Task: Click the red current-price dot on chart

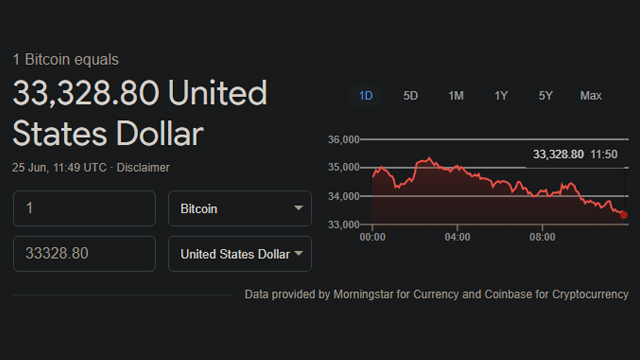Action: (624, 215)
